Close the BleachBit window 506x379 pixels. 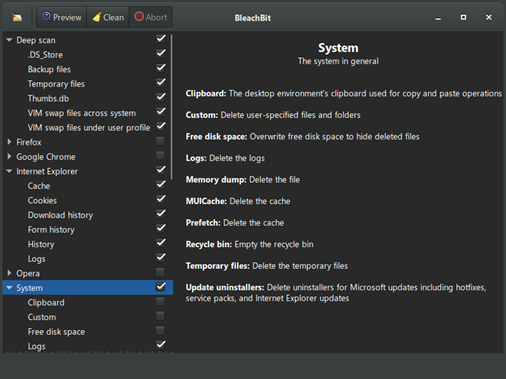489,17
